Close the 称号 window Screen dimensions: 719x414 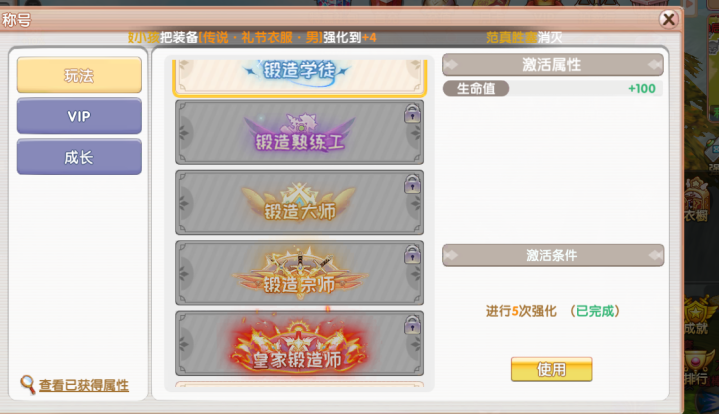tap(669, 19)
